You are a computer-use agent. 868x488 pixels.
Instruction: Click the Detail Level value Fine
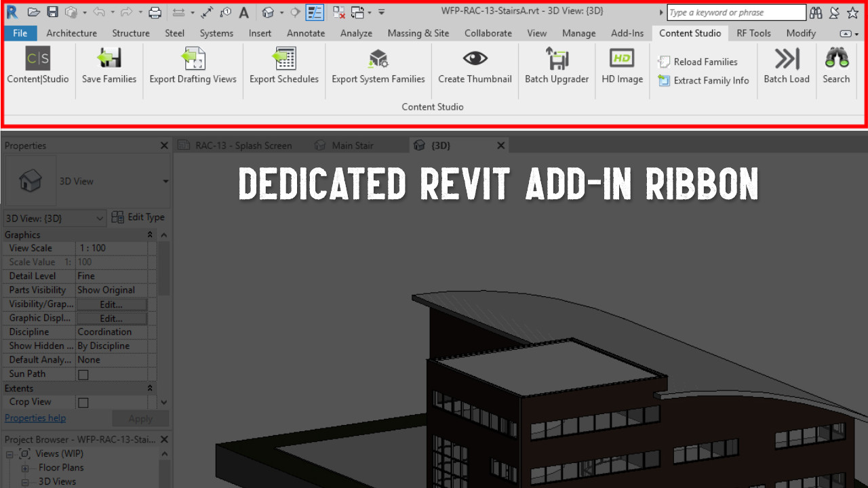point(112,276)
